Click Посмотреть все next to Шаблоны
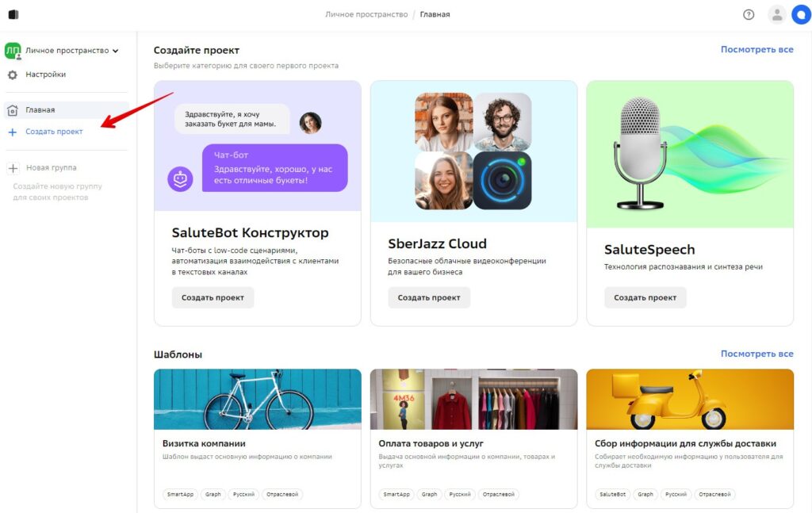The width and height of the screenshot is (812, 513). point(756,354)
